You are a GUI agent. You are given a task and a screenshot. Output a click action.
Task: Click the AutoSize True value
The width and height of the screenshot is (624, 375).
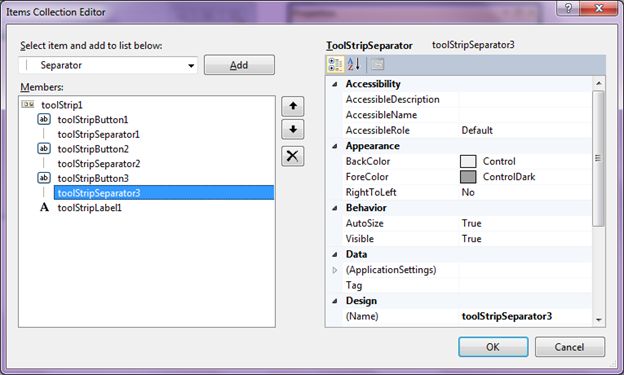click(471, 223)
